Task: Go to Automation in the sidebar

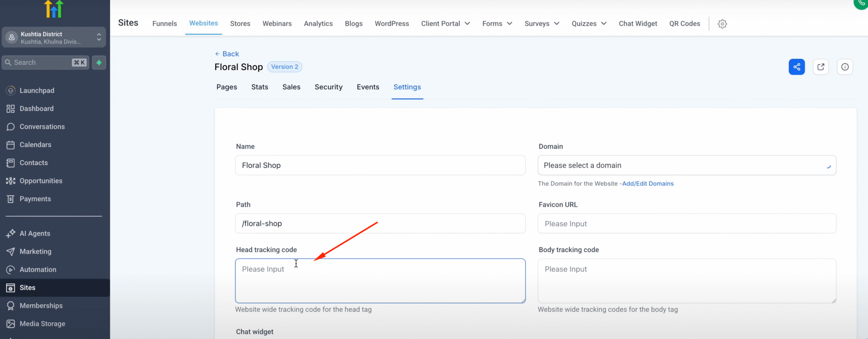Action: click(38, 270)
